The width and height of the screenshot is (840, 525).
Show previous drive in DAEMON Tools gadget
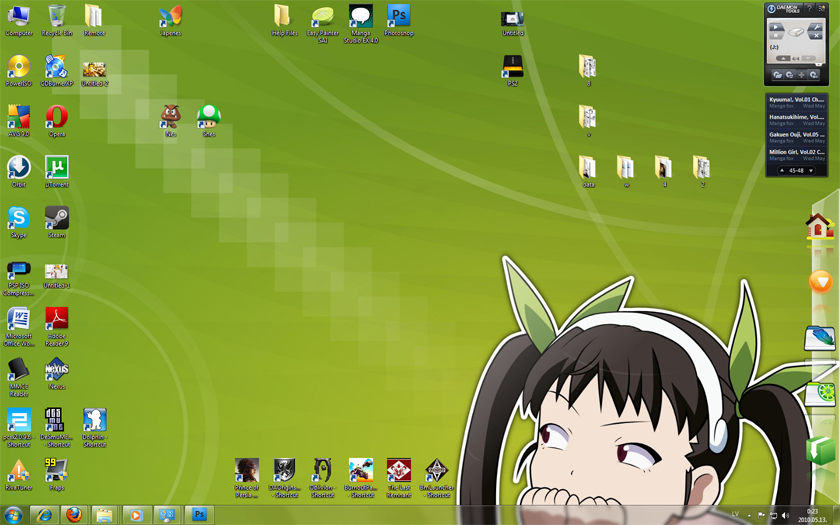783,58
